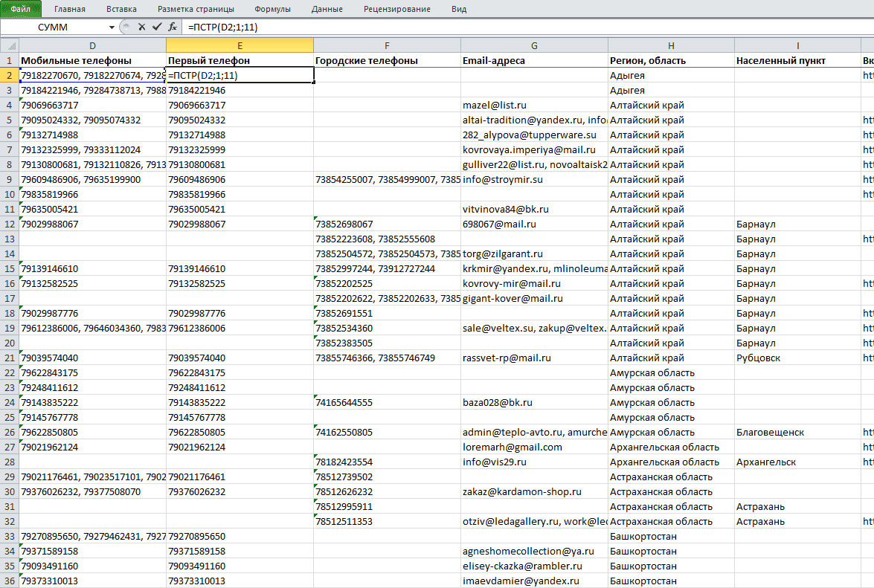874x588 pixels.
Task: Open the Insert Function fx dialog
Action: tap(173, 27)
